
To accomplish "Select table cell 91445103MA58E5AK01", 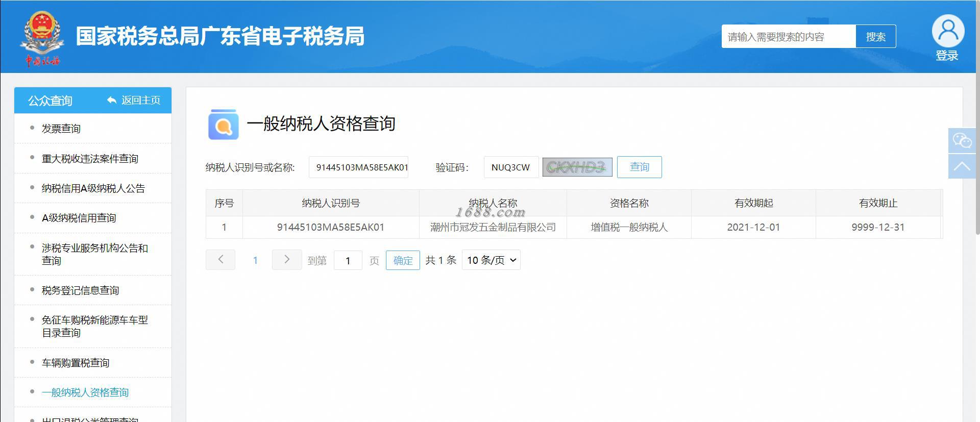I will pos(331,227).
